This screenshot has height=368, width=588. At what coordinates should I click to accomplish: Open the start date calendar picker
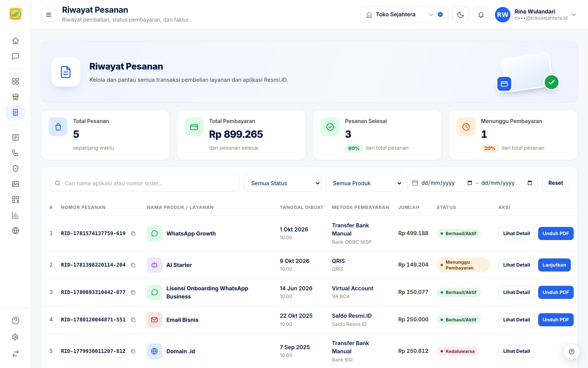point(470,183)
